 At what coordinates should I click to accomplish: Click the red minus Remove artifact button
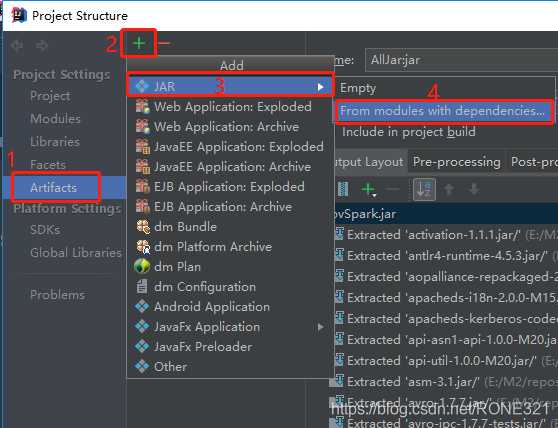coord(164,43)
